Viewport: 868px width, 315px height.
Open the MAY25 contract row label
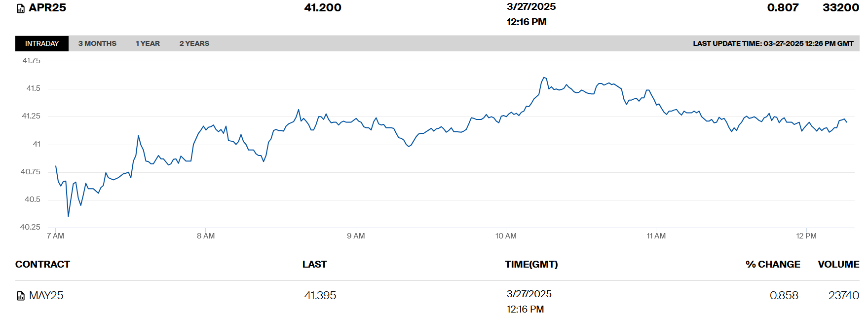click(x=46, y=295)
